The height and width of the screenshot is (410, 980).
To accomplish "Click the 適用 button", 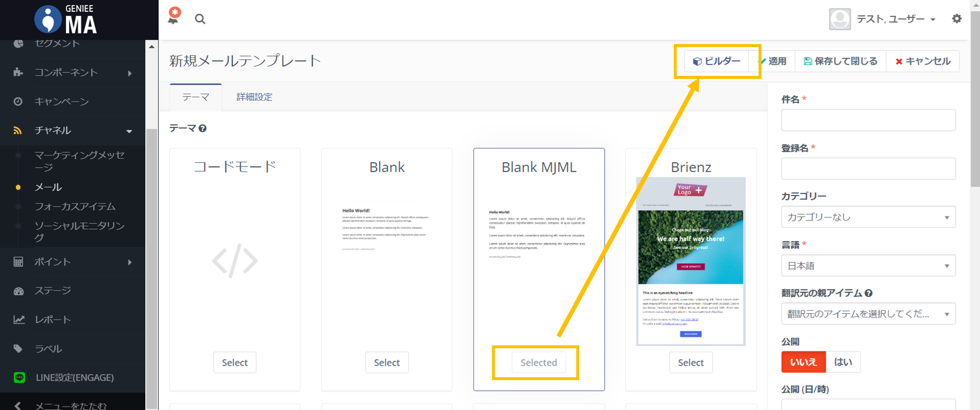I will coord(773,61).
